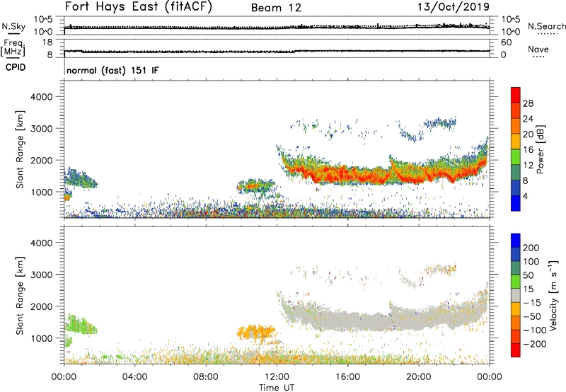Click the '16:00' time tick label
566x392 pixels.
(347, 377)
